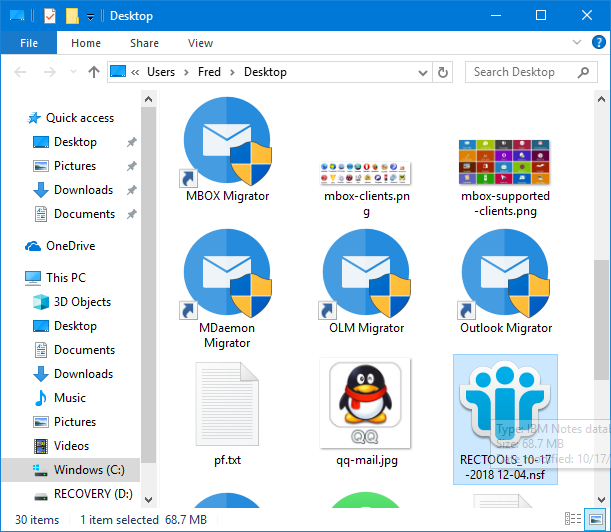Open Music folder in sidebar
This screenshot has width=611, height=532.
70,398
